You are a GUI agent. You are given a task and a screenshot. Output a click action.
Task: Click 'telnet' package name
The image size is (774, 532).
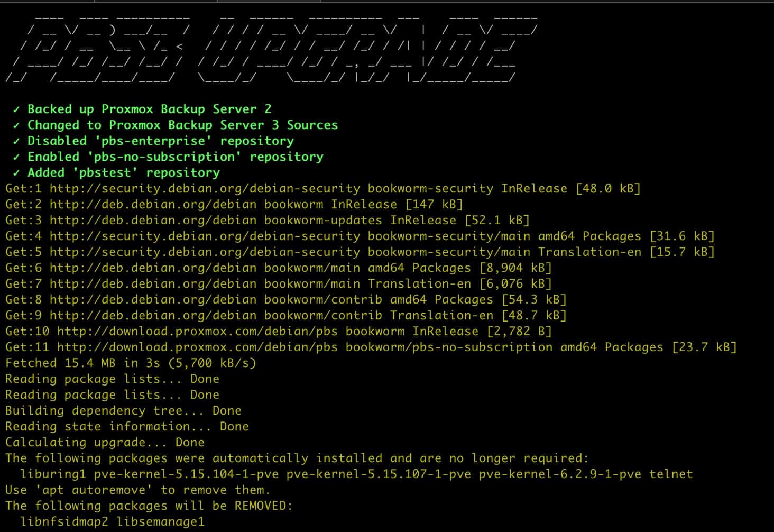[x=671, y=474]
